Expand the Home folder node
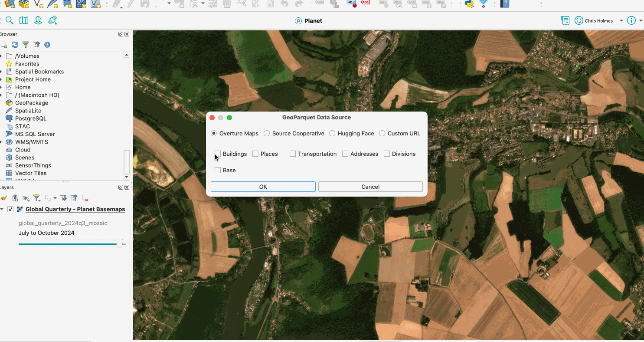 tap(1, 87)
